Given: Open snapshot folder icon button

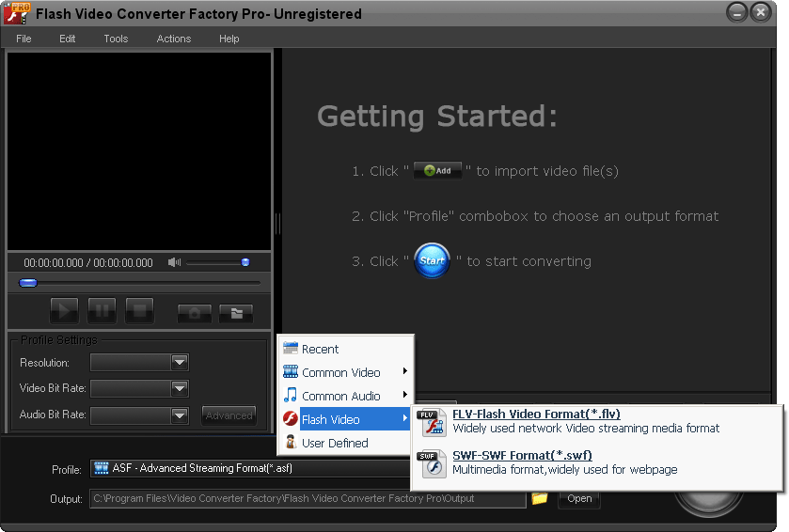Looking at the screenshot, I should [x=236, y=313].
